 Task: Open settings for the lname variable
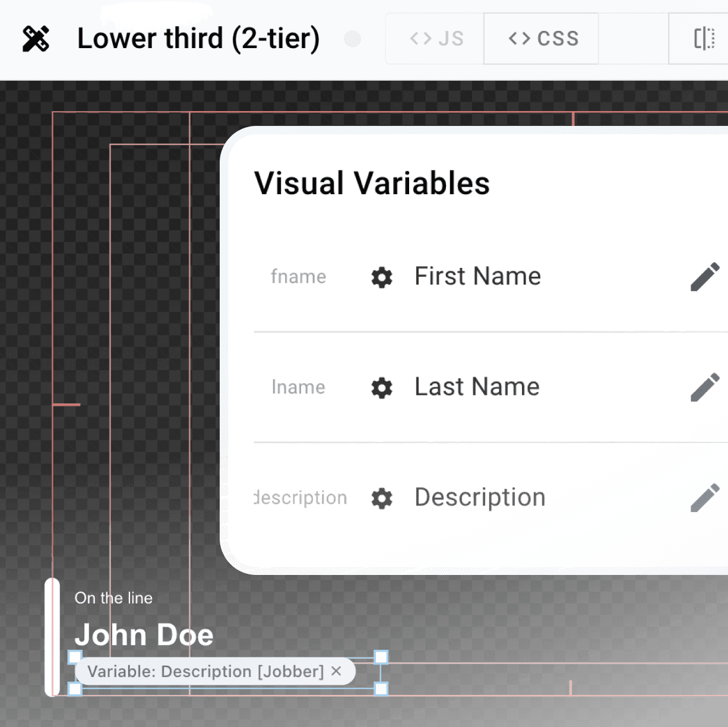(381, 388)
